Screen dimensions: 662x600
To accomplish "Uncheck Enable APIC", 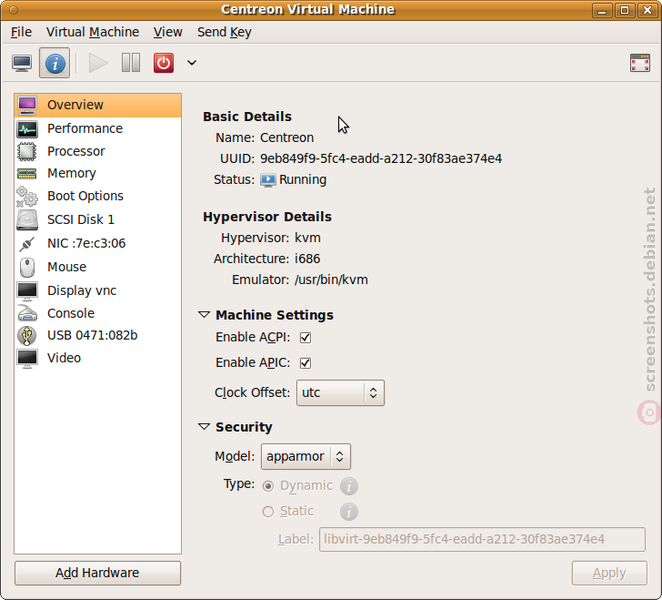I will [x=305, y=363].
